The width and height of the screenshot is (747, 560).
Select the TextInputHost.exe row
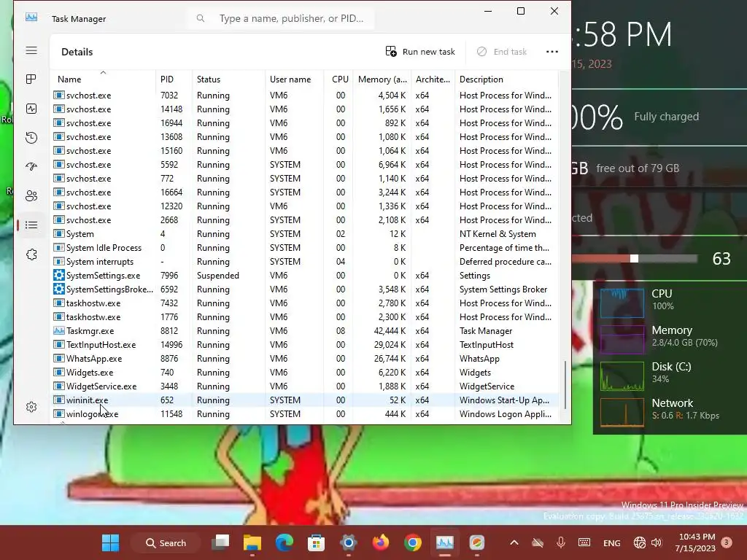(x=304, y=345)
